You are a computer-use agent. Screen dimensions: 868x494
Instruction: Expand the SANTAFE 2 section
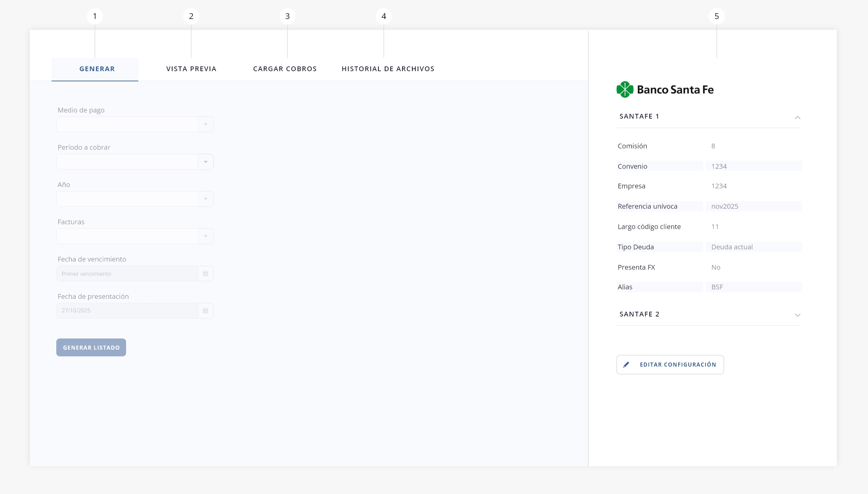pyautogui.click(x=797, y=315)
